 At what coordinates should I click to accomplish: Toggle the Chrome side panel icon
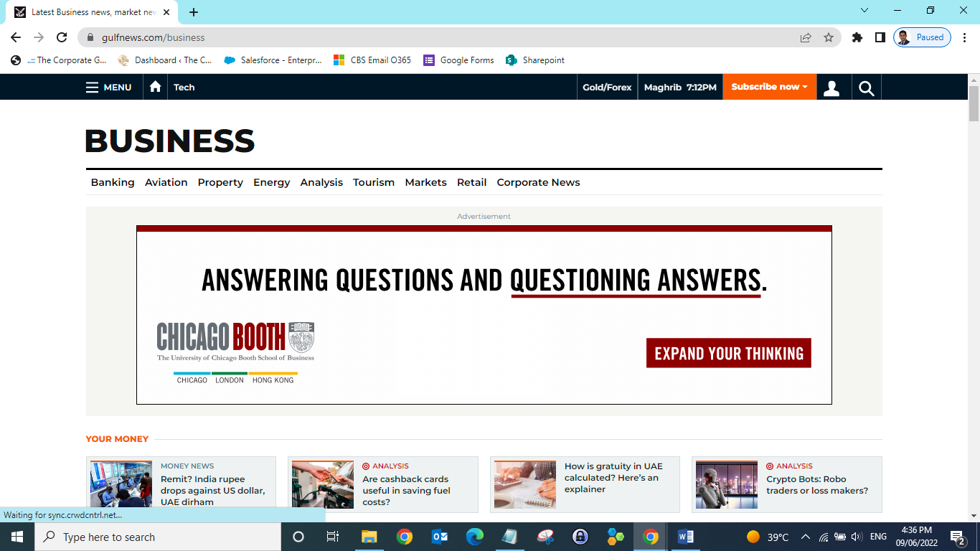click(x=880, y=37)
